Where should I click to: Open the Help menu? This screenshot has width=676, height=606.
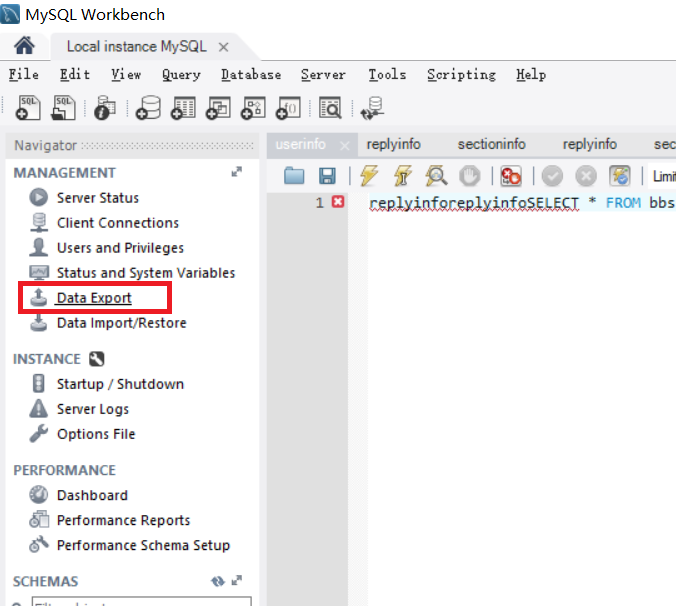point(531,75)
